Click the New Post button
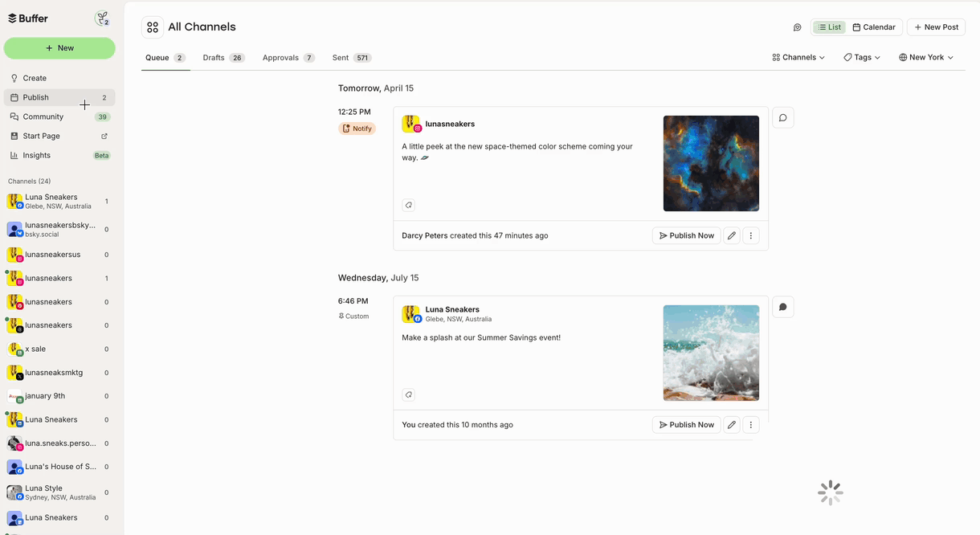The width and height of the screenshot is (980, 535). coord(935,27)
